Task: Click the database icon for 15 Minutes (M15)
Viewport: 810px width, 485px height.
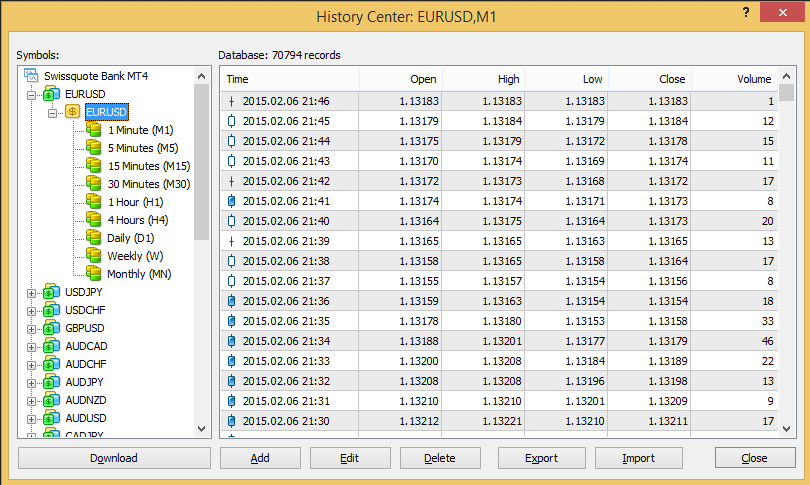Action: click(94, 166)
